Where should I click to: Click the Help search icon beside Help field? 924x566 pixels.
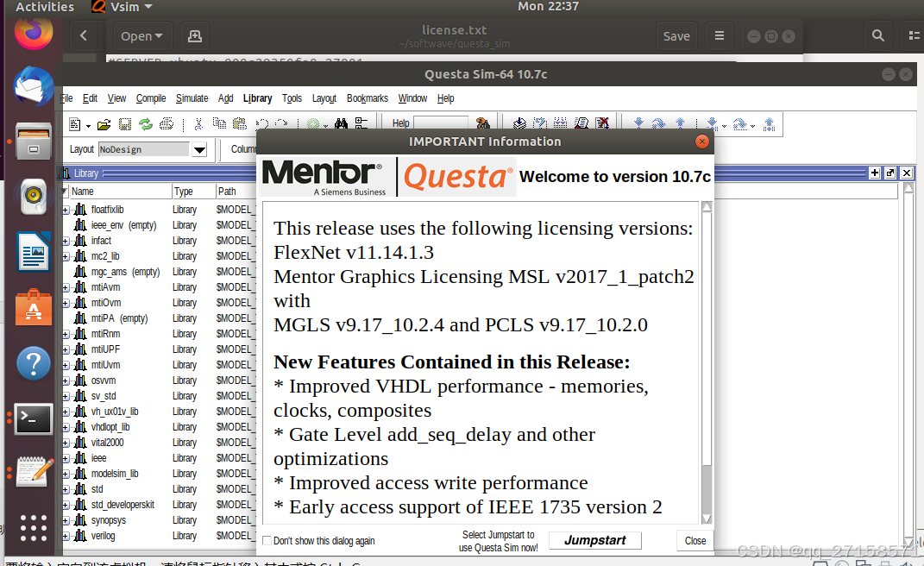tap(482, 123)
